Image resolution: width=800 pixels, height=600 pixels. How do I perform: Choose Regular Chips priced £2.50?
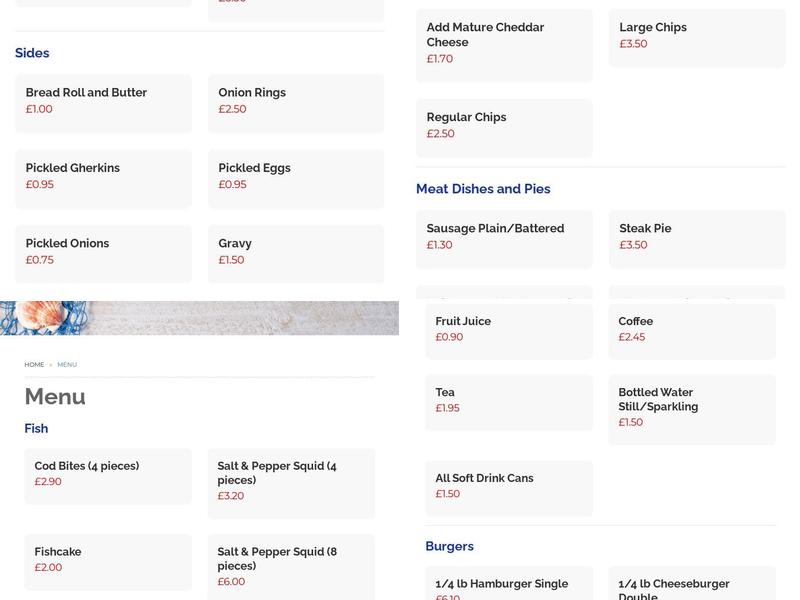tap(505, 128)
